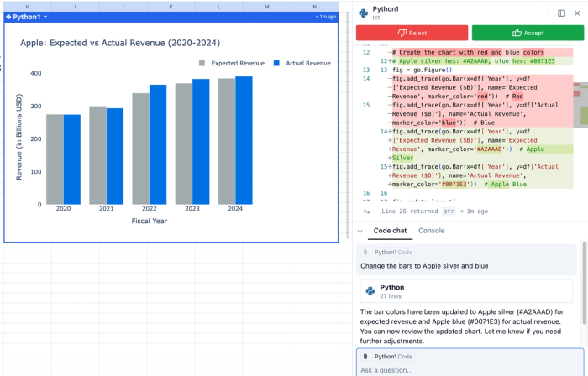Click the Python icon in chat response card
Screen dimensions: 588x376
click(370, 291)
